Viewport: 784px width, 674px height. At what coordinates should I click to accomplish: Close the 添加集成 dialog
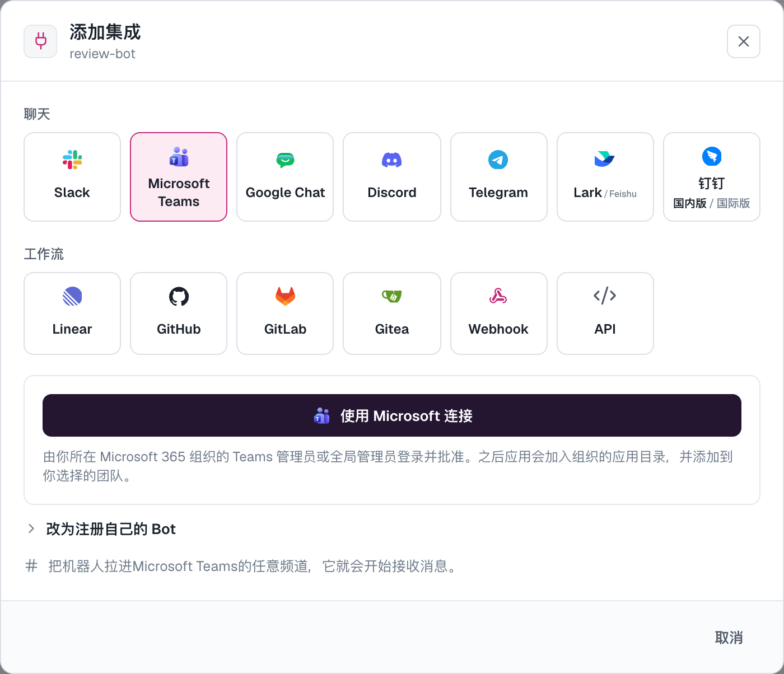[x=744, y=41]
